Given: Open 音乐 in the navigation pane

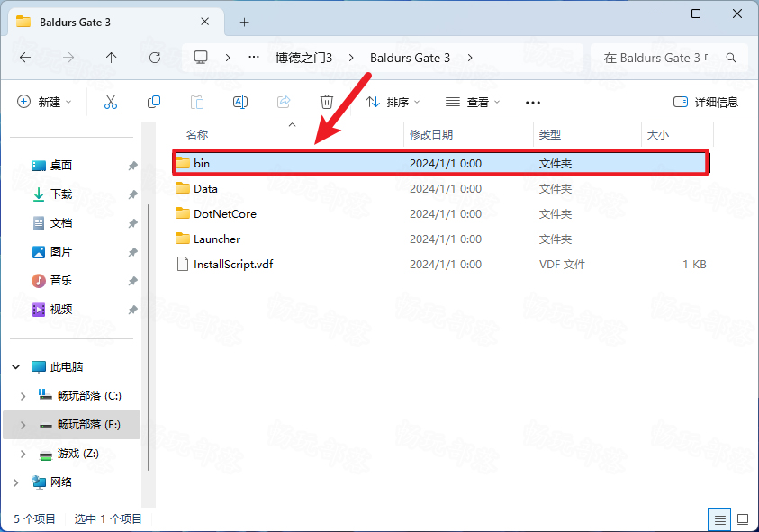Looking at the screenshot, I should pyautogui.click(x=61, y=280).
